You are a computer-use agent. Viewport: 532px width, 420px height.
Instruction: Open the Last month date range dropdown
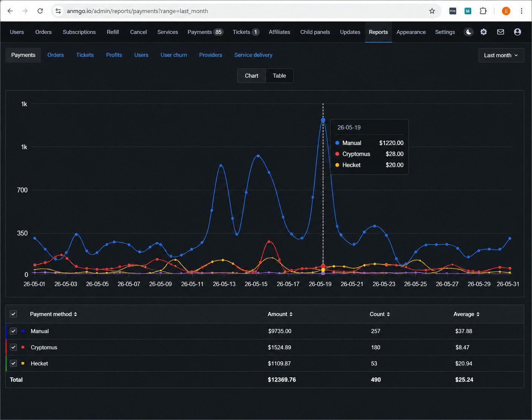(501, 55)
